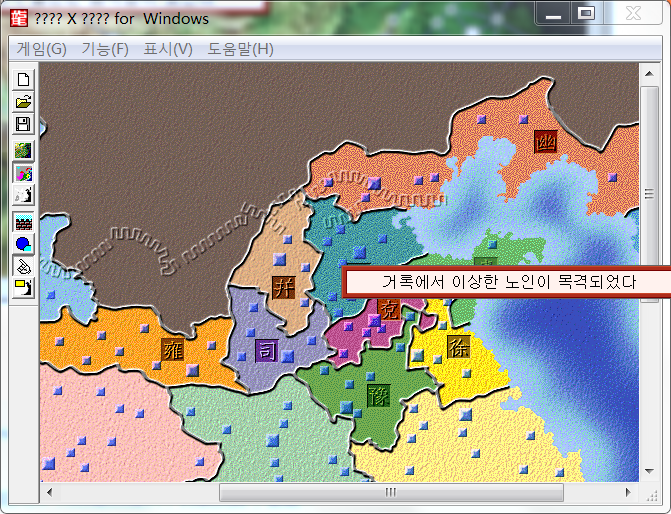Click the New game blank page icon
This screenshot has width=671, height=514.
(x=23, y=80)
